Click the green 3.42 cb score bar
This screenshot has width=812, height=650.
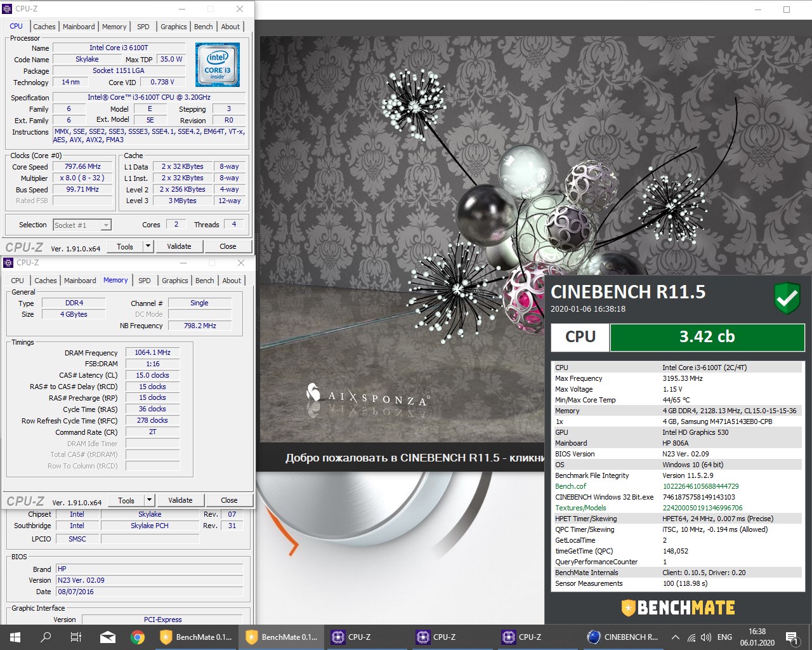pyautogui.click(x=707, y=337)
